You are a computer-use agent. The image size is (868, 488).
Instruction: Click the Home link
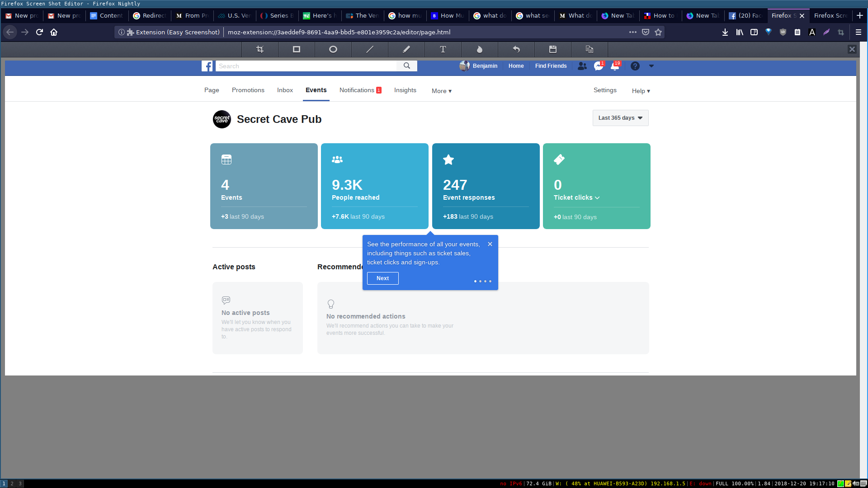[x=516, y=66]
